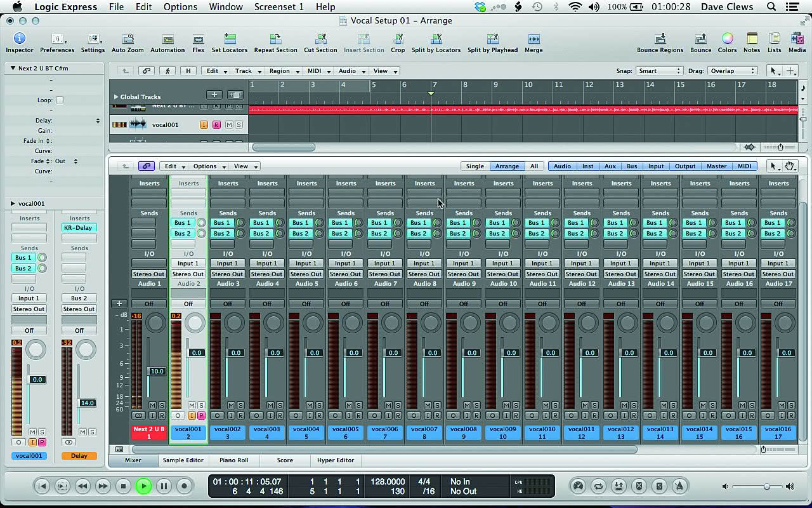Select the All mixer view button
Image resolution: width=812 pixels, height=508 pixels.
click(x=534, y=166)
